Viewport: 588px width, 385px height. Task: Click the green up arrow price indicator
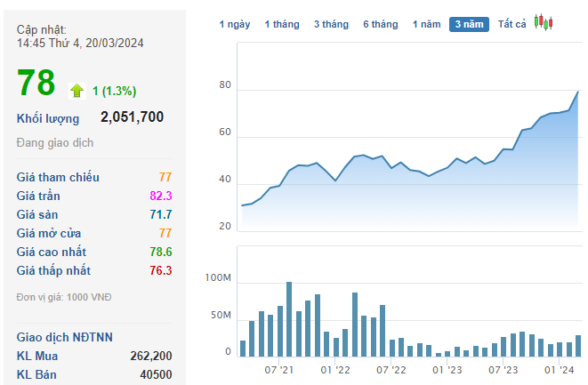(77, 90)
